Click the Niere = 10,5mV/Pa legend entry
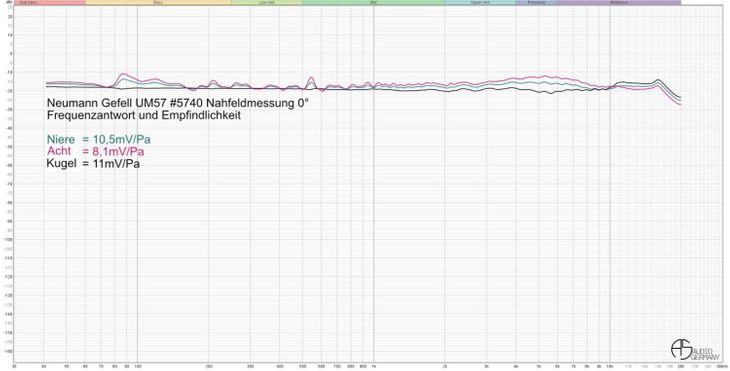The height and width of the screenshot is (371, 730). coord(99,139)
